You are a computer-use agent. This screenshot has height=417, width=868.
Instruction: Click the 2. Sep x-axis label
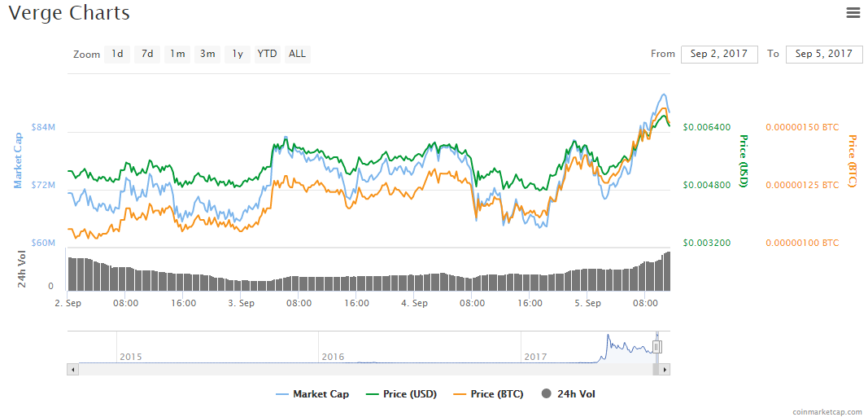[67, 303]
